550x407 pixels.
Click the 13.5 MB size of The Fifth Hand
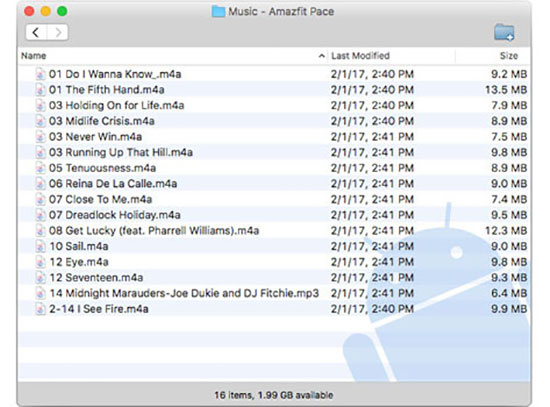[506, 90]
